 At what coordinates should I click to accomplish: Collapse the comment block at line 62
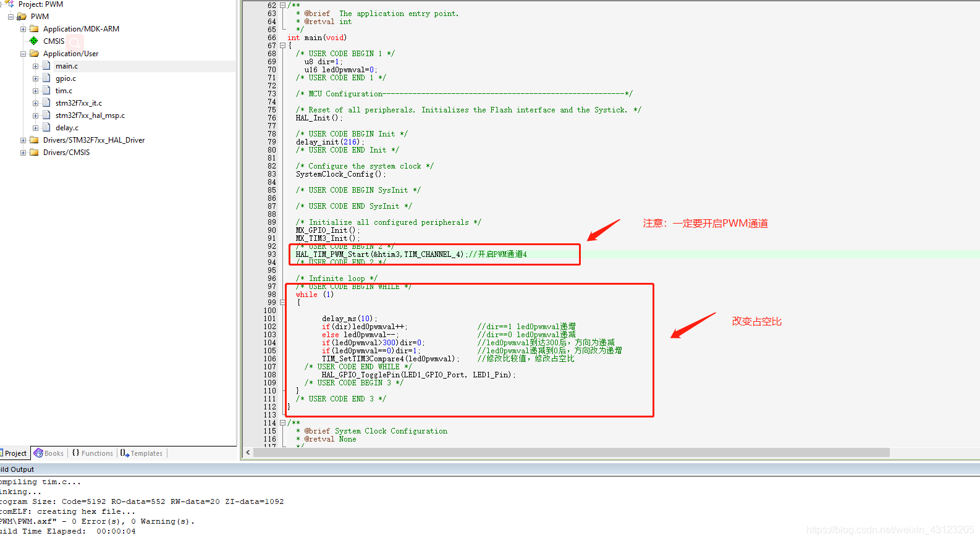coord(282,6)
